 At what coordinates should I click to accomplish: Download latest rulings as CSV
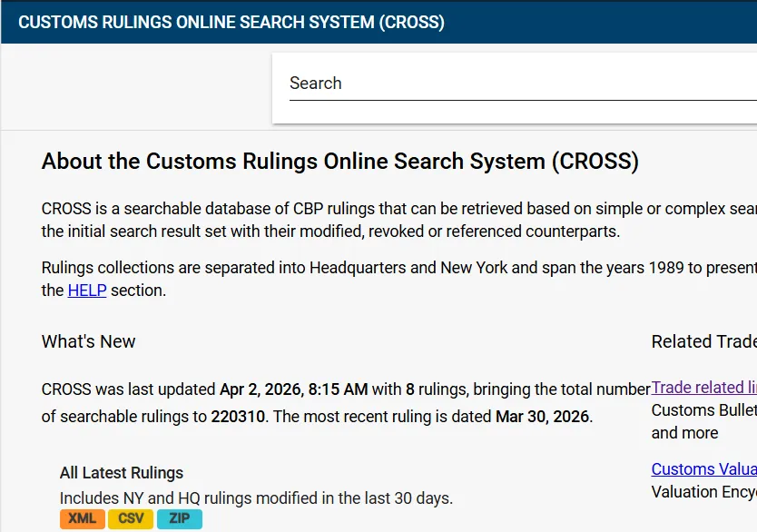(131, 519)
